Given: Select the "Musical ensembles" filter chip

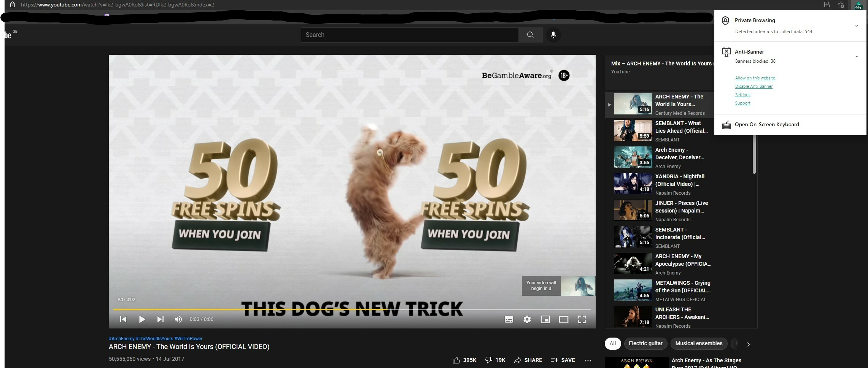Looking at the screenshot, I should 699,343.
